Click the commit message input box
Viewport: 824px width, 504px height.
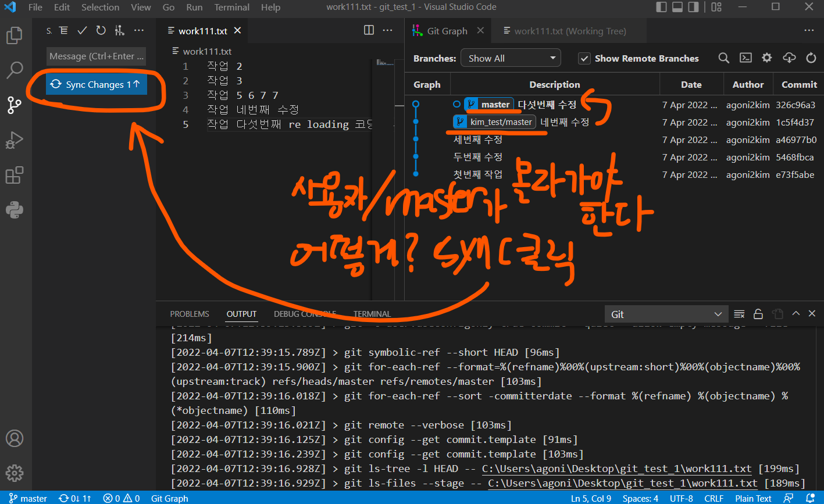point(97,56)
